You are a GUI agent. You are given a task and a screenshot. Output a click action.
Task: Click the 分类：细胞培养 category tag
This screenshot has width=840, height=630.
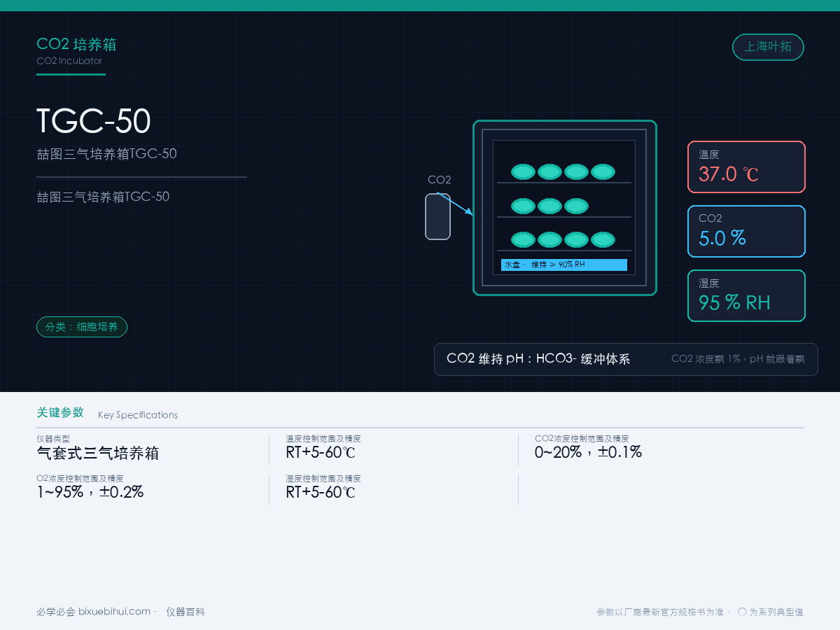click(82, 327)
